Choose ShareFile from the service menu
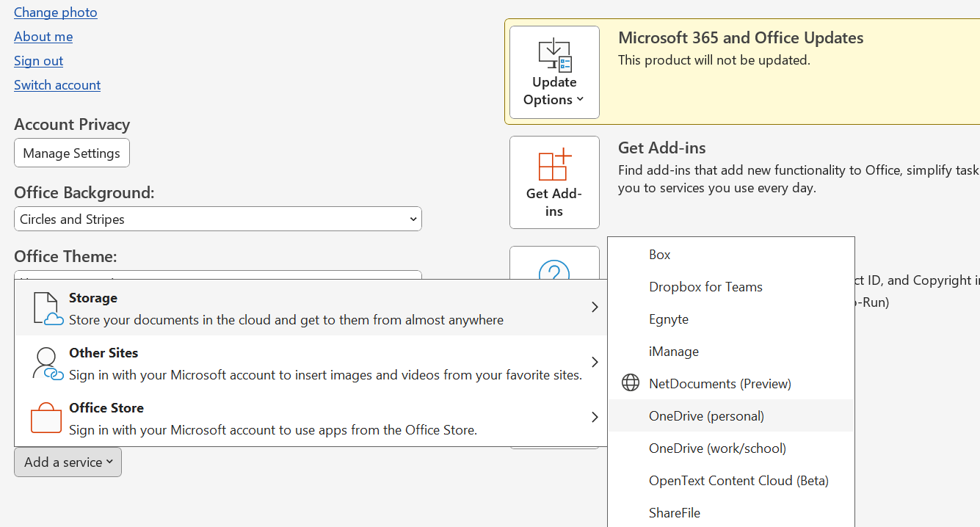The width and height of the screenshot is (980, 527). coord(674,512)
